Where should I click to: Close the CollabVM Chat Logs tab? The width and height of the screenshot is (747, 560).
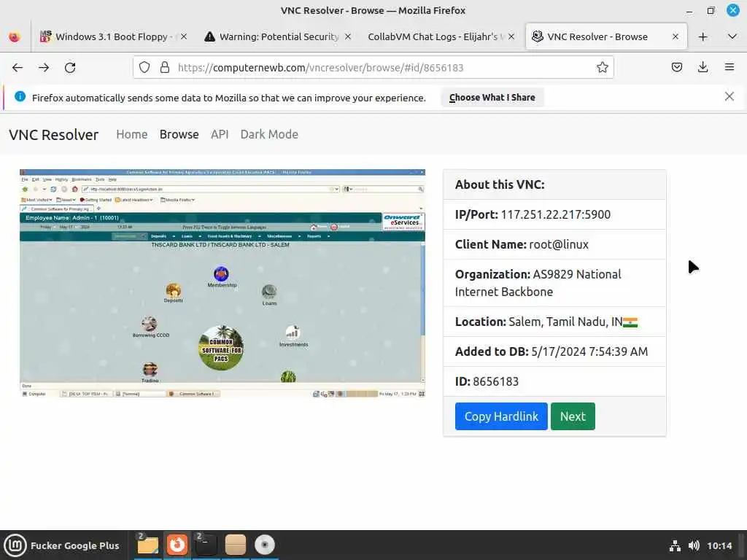pos(511,36)
